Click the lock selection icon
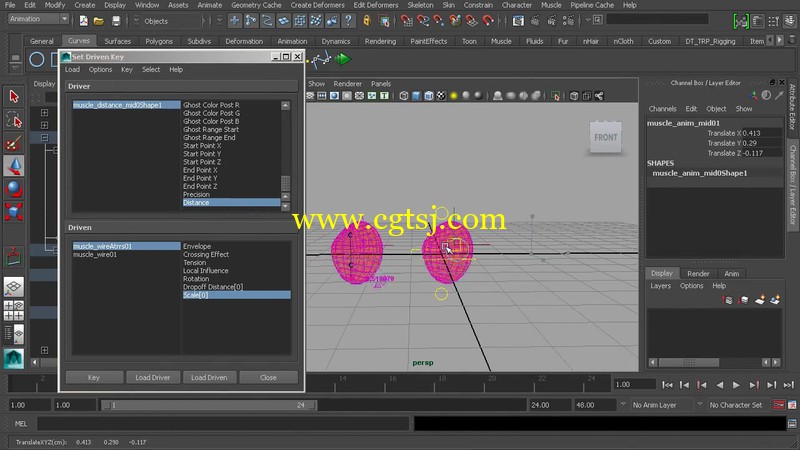The width and height of the screenshot is (800, 450). [366, 21]
